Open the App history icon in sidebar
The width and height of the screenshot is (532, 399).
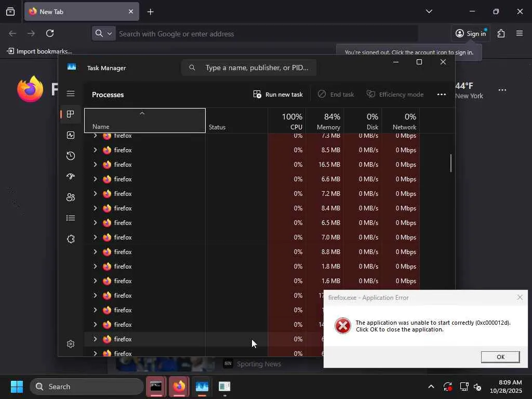coord(71,156)
